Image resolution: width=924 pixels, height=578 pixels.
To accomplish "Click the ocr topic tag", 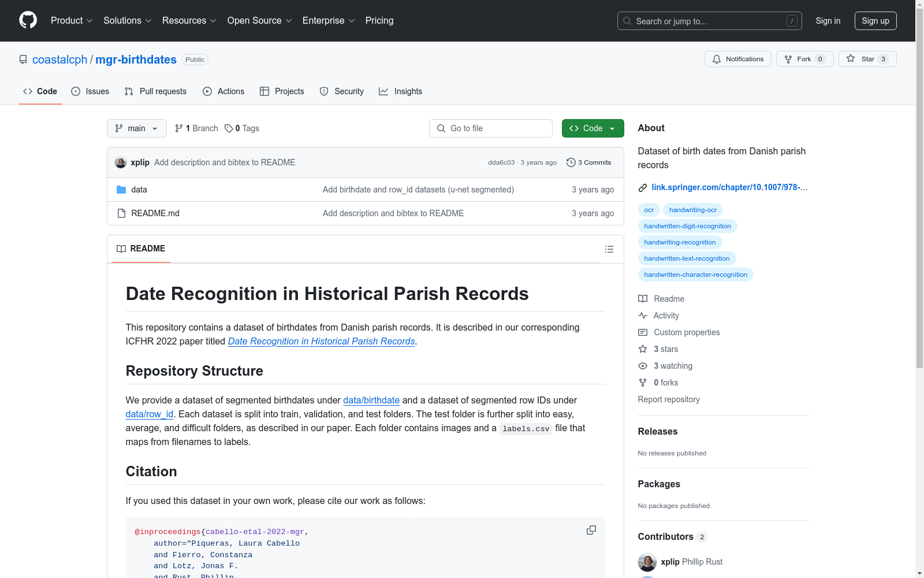I will tap(649, 210).
